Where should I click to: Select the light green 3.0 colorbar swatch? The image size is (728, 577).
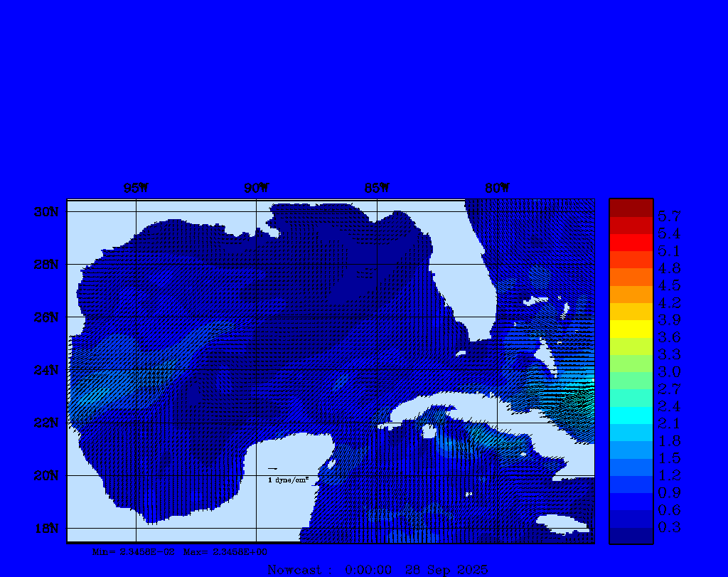pos(631,364)
